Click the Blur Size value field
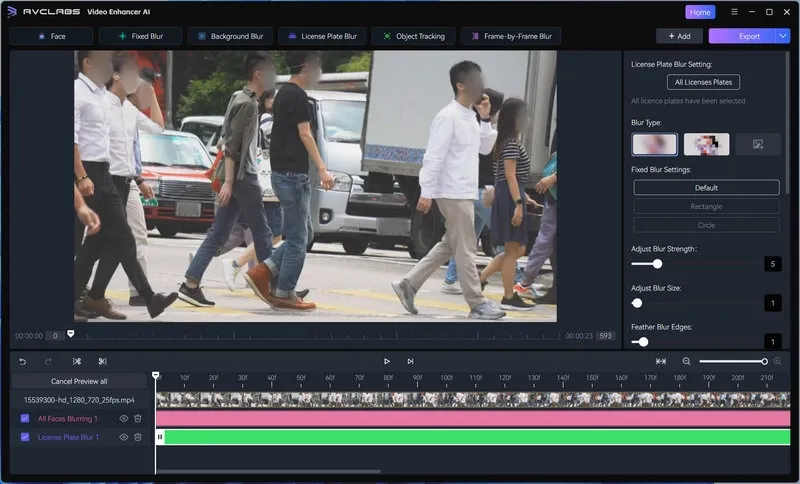Screen dimensions: 800x484 (772, 303)
